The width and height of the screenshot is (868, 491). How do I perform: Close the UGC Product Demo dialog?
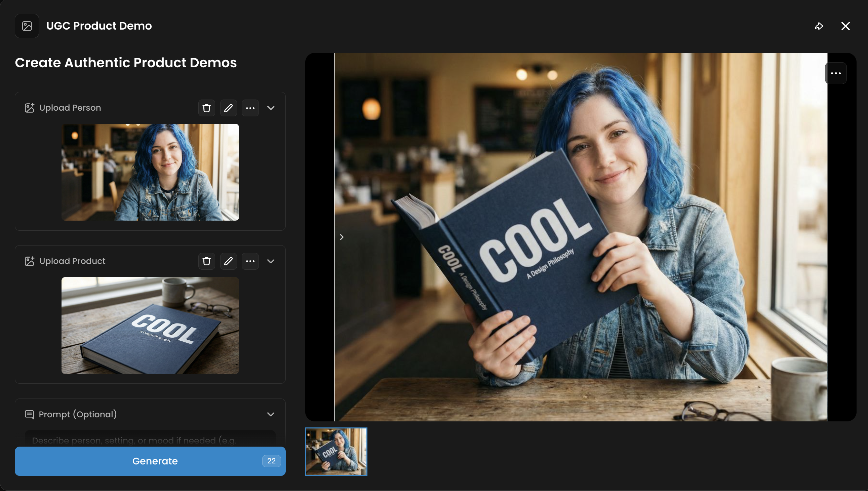pyautogui.click(x=845, y=26)
